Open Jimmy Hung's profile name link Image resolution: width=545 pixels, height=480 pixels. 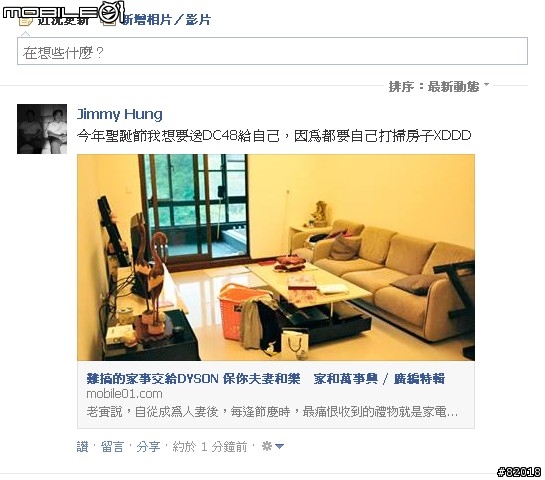(119, 114)
